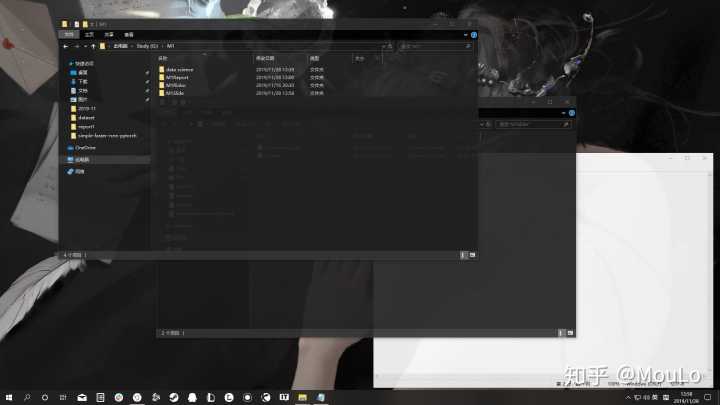Open the dataset folder in the navigation pane

tap(86, 118)
